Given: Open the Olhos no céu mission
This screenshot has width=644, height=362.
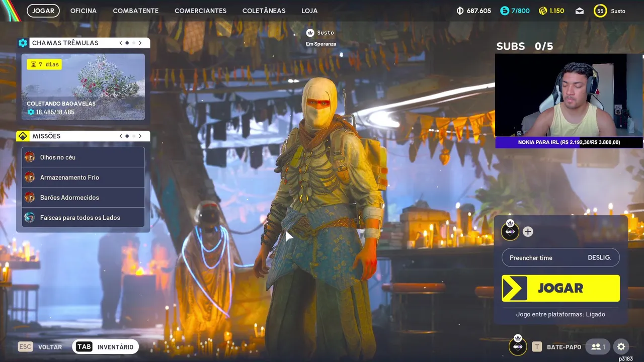Looking at the screenshot, I should click(83, 157).
